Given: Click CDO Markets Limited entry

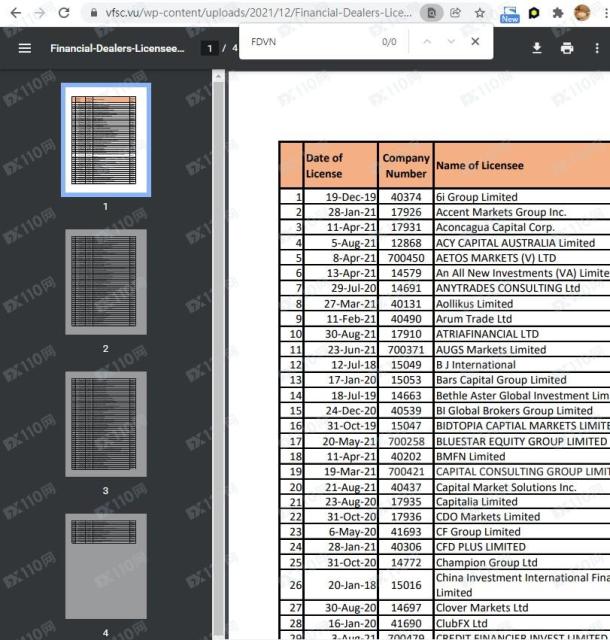Looking at the screenshot, I should click(x=488, y=517).
